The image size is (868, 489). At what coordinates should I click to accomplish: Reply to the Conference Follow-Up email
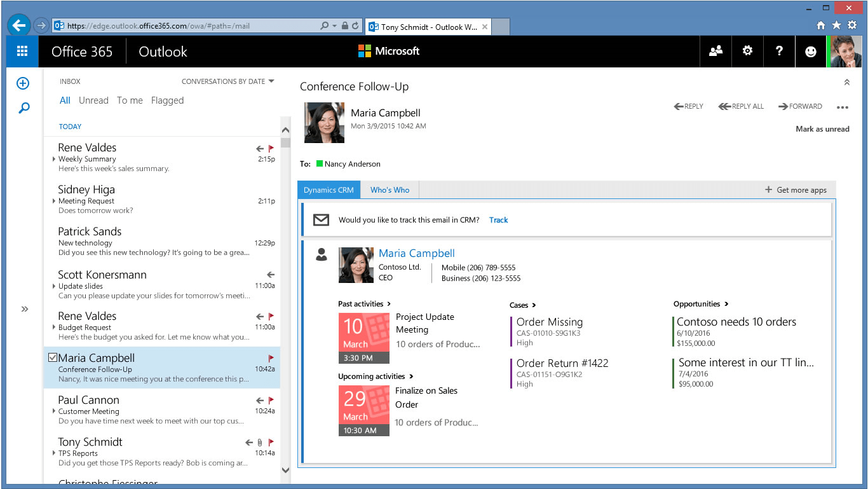tap(689, 106)
